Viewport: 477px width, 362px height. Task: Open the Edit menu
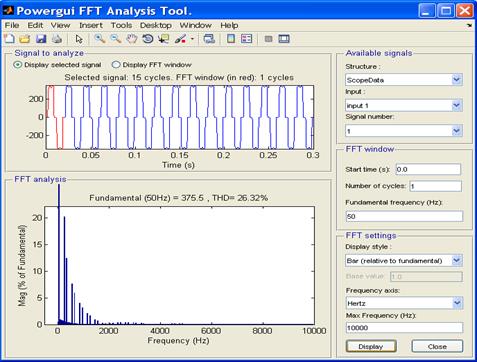35,25
